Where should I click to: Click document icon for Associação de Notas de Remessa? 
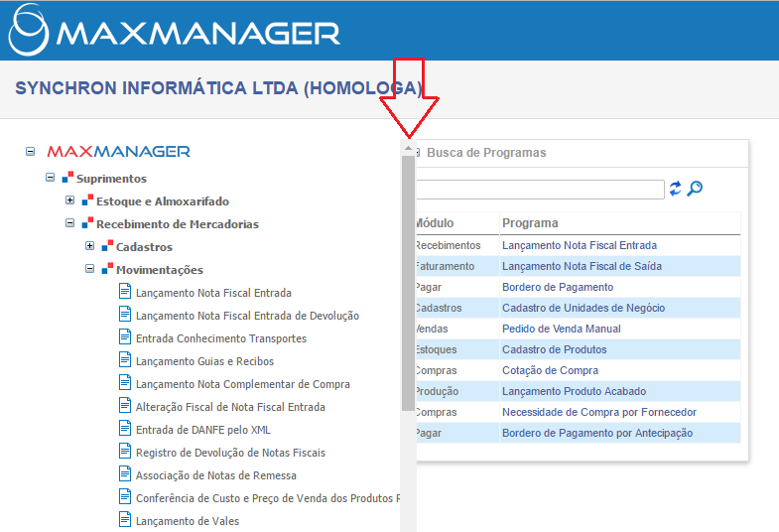pos(125,473)
